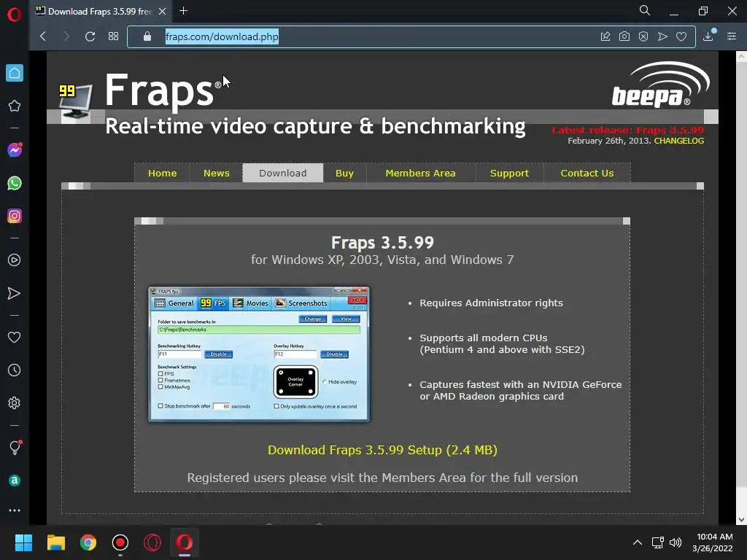Viewport: 747px width, 560px height.
Task: Click the Fraps logo title
Action: [x=159, y=90]
